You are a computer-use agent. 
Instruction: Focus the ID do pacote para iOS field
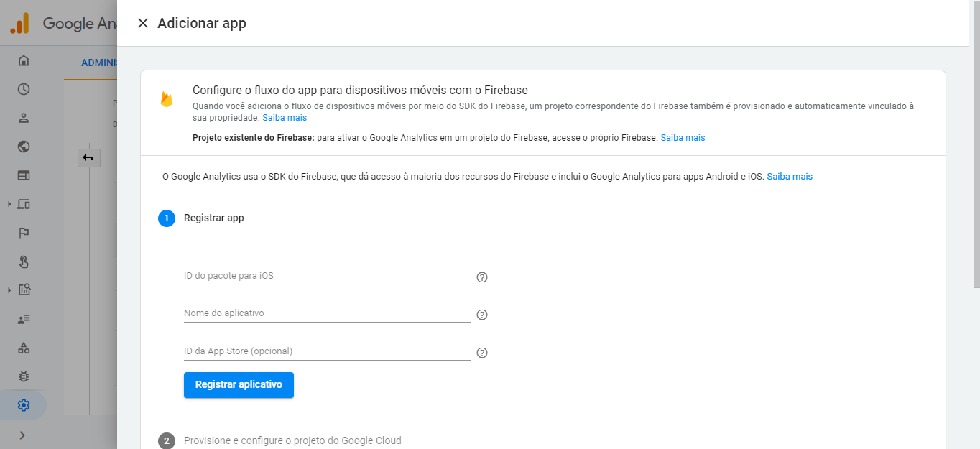pos(327,276)
